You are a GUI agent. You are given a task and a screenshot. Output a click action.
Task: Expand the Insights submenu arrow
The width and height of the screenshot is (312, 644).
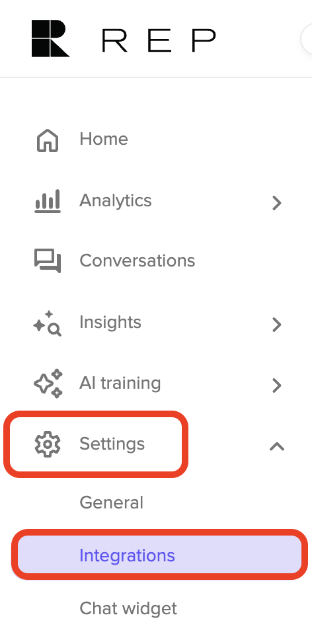(x=277, y=325)
